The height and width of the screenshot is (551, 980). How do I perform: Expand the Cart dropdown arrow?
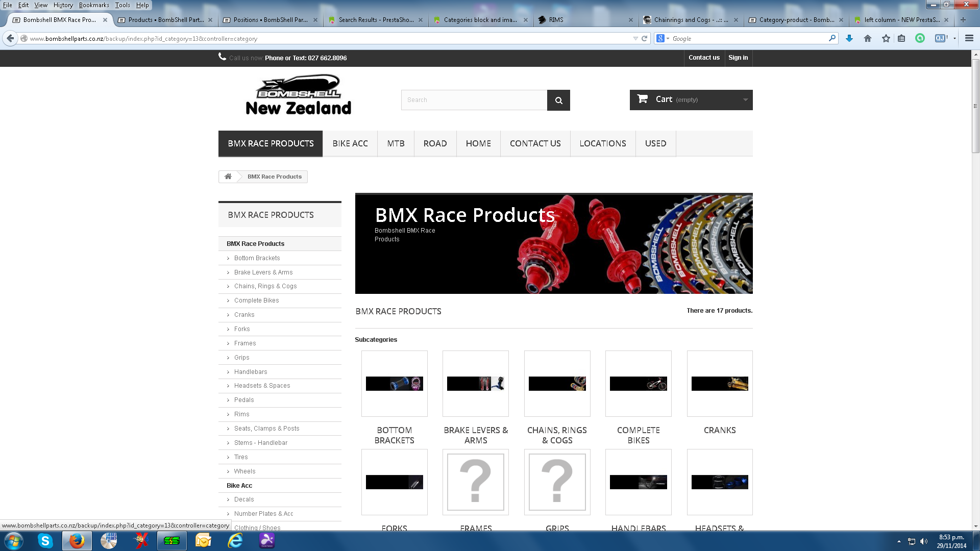tap(745, 100)
